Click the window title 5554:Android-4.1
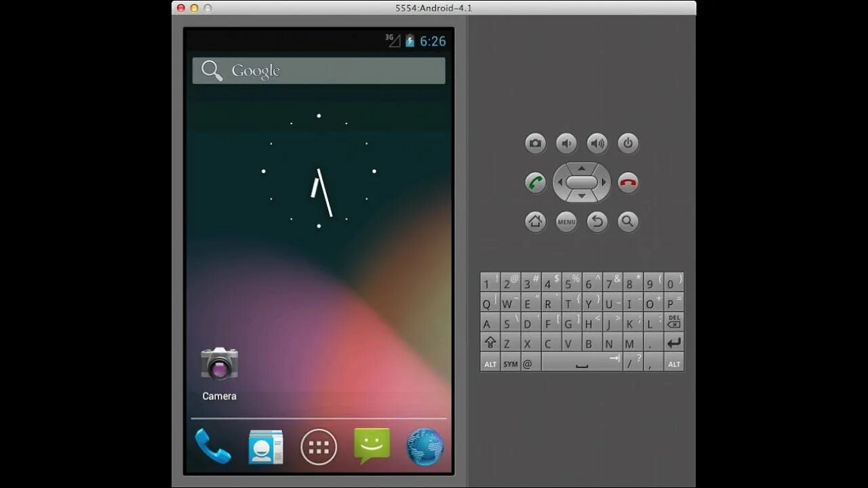The image size is (868, 488). (x=434, y=8)
